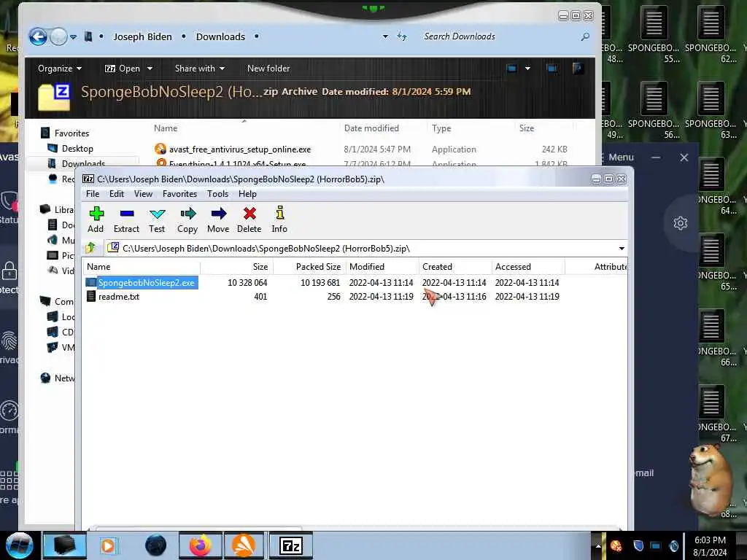Expand the view options dropdown arrow

527,69
